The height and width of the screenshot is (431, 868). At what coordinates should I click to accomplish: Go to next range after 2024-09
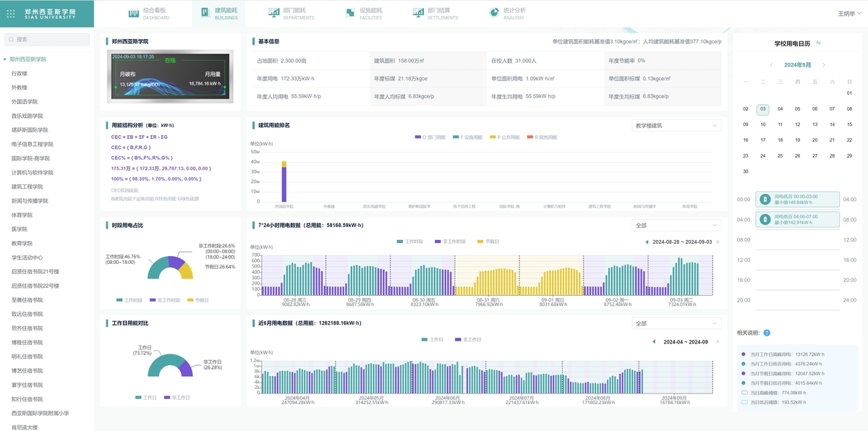coord(718,341)
